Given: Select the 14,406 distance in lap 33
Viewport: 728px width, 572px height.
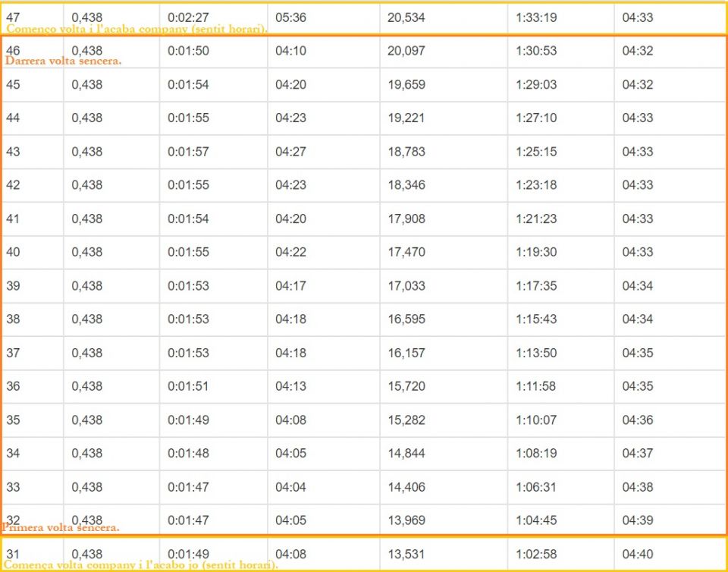Looking at the screenshot, I should coord(406,487).
